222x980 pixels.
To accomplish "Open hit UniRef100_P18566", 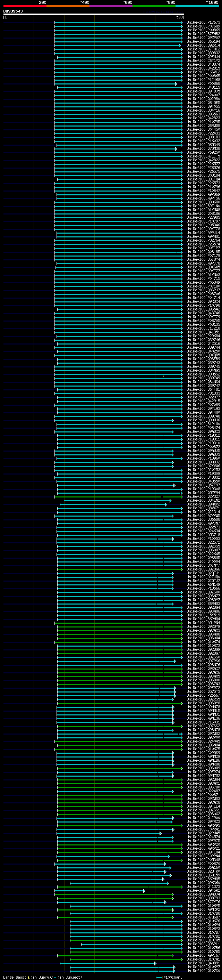I will pos(203,588).
